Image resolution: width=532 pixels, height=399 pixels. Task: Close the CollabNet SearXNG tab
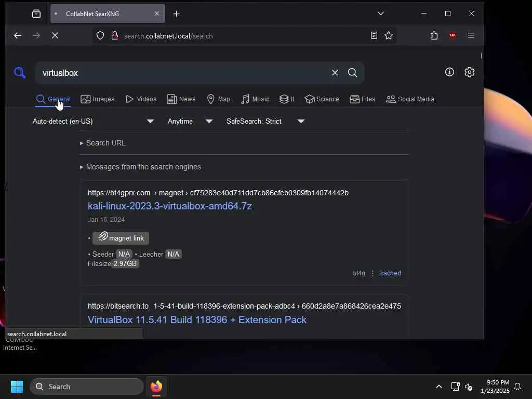(x=157, y=14)
